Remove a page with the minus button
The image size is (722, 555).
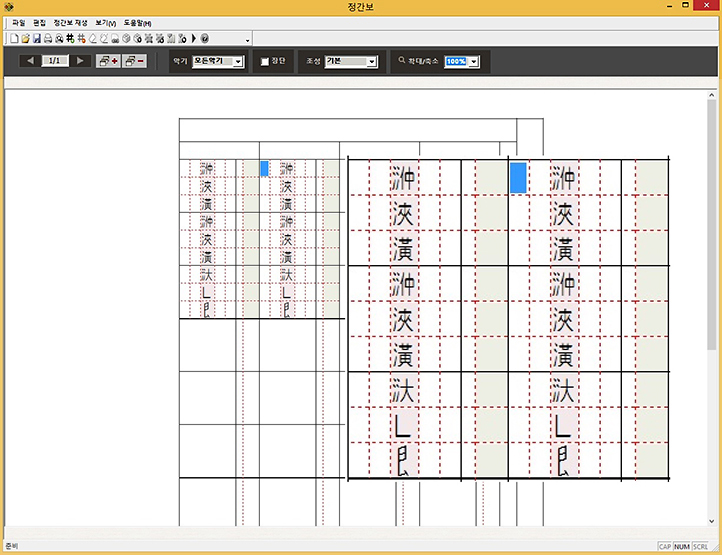point(134,61)
